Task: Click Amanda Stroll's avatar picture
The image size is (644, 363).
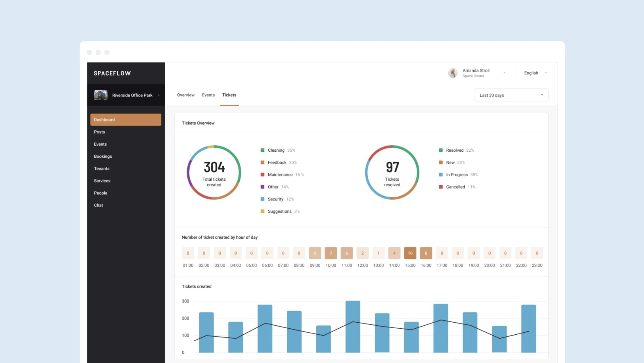Action: 453,73
